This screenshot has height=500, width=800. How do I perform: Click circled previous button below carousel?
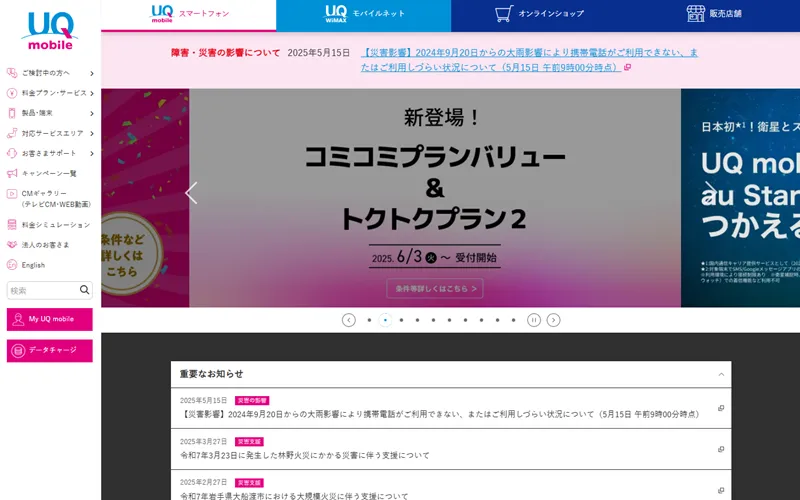click(348, 320)
